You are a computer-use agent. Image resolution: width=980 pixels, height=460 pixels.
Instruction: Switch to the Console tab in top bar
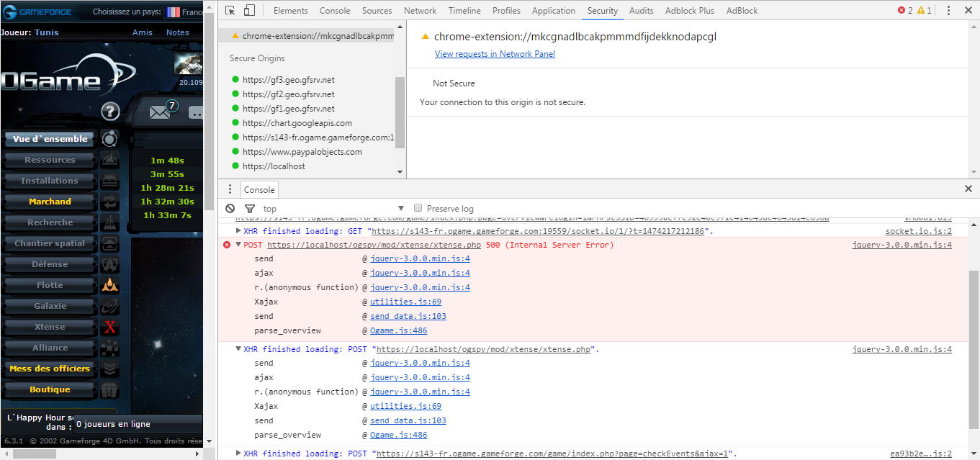pos(335,11)
